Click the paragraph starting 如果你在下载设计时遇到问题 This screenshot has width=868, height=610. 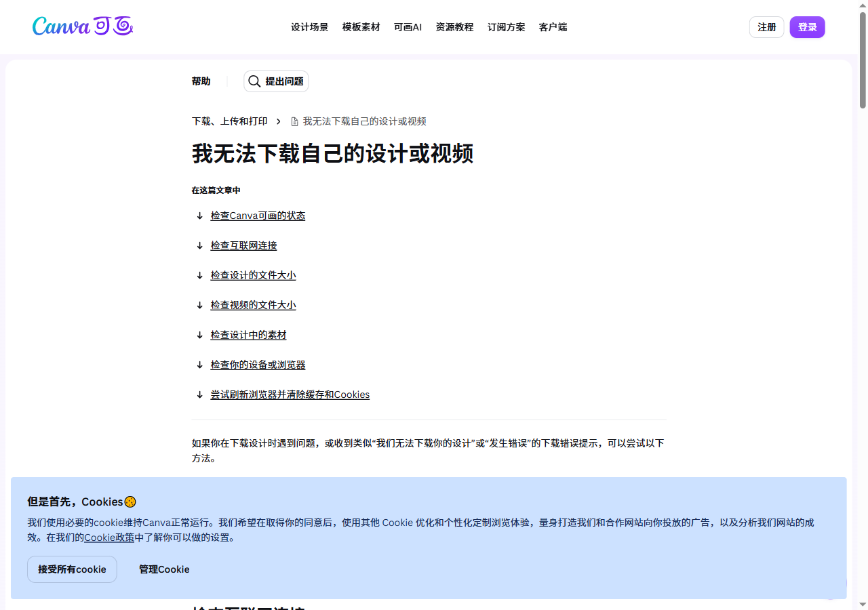428,451
